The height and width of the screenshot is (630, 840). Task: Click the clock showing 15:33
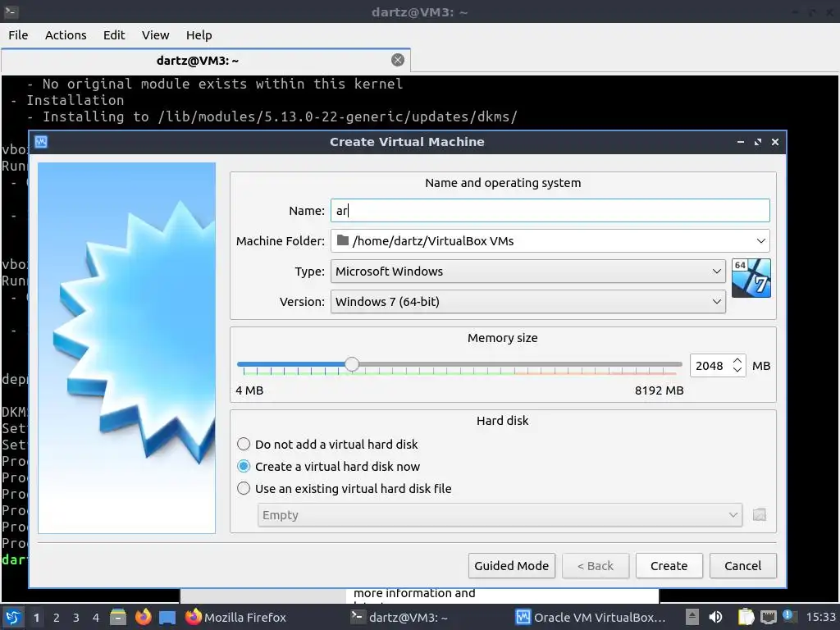(820, 617)
